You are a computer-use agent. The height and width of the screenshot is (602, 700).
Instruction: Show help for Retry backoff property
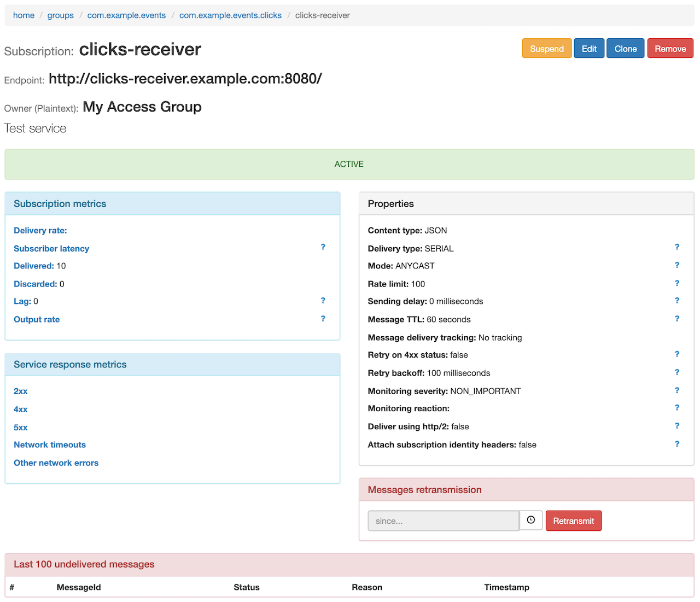(x=677, y=372)
